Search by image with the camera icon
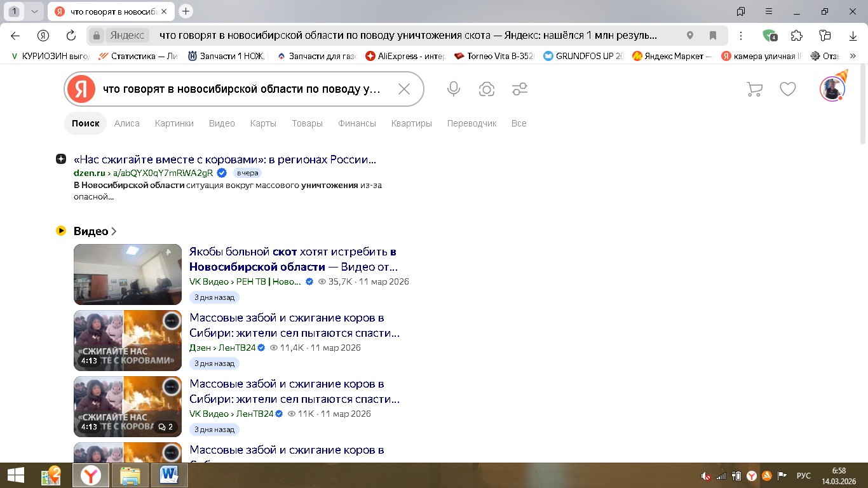The width and height of the screenshot is (868, 488). (487, 89)
